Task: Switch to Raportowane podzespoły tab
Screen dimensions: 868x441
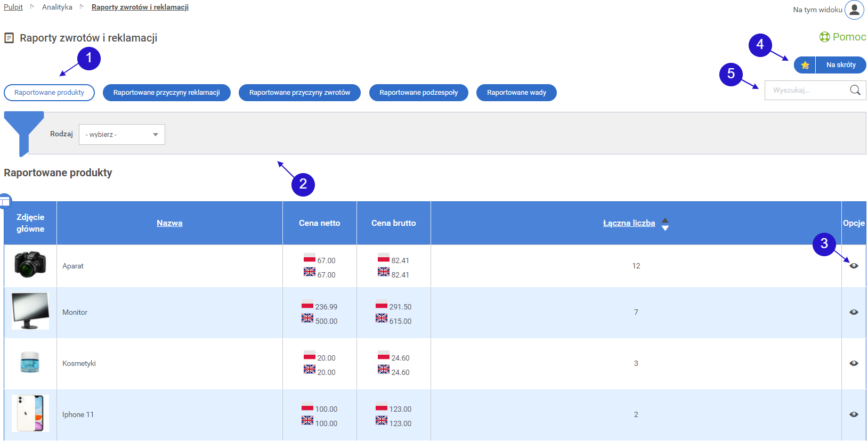Action: pyautogui.click(x=418, y=93)
